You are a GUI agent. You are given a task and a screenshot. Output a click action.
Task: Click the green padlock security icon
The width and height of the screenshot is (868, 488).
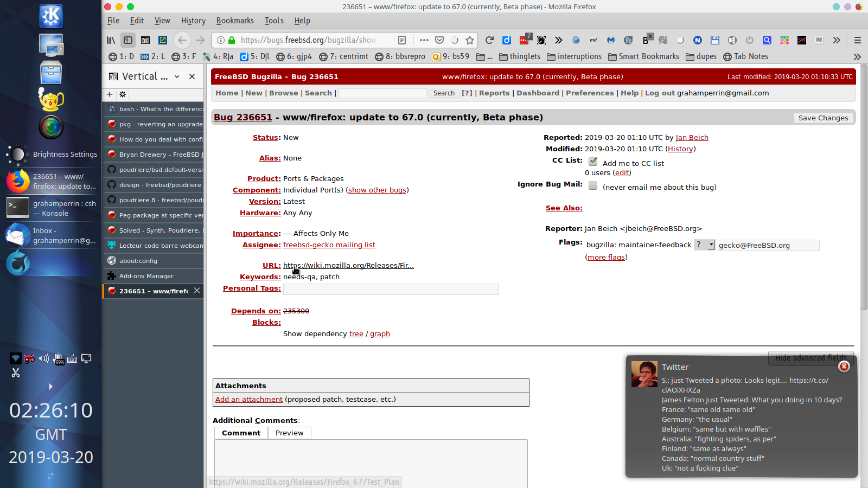[232, 40]
